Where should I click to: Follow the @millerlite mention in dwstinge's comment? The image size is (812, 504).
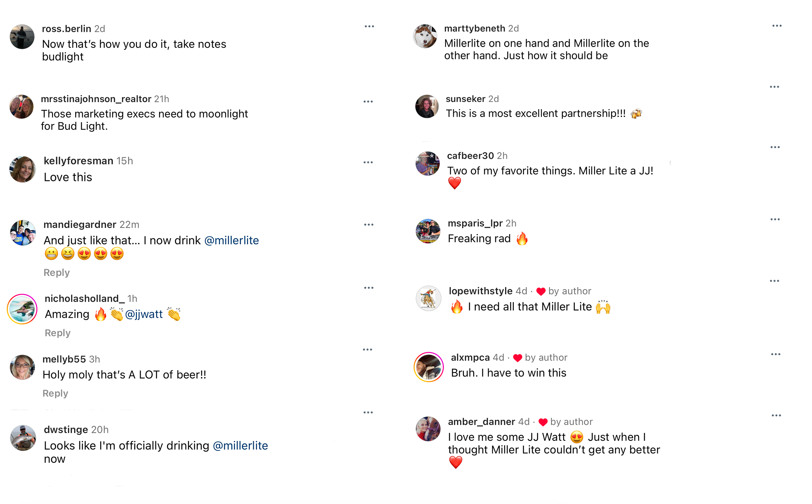[x=240, y=446]
